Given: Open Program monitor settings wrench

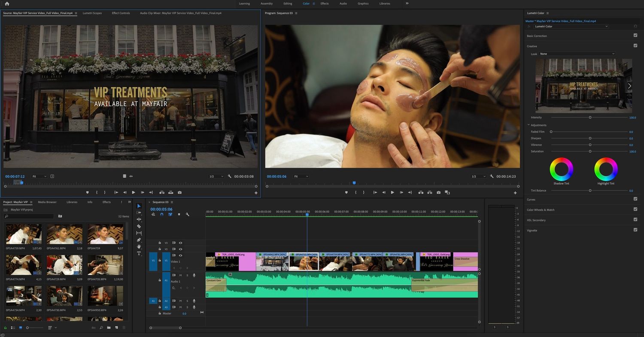Looking at the screenshot, I should pyautogui.click(x=492, y=176).
